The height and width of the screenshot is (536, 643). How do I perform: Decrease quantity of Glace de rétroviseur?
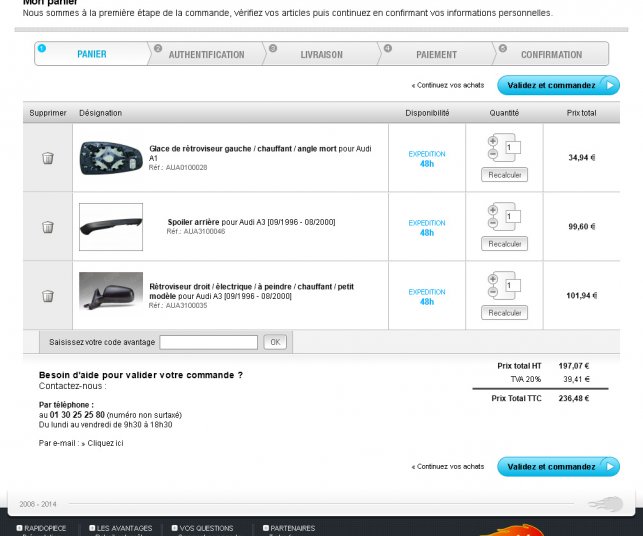(x=493, y=154)
